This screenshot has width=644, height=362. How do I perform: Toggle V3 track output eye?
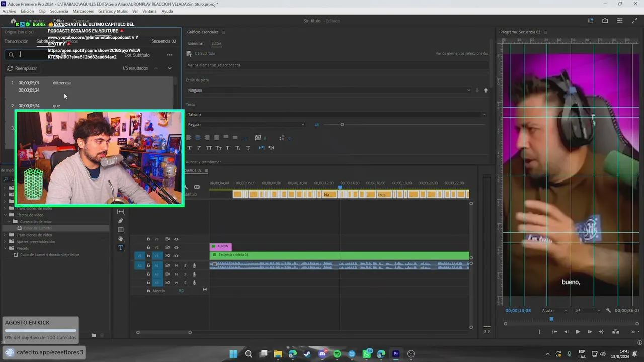click(176, 239)
